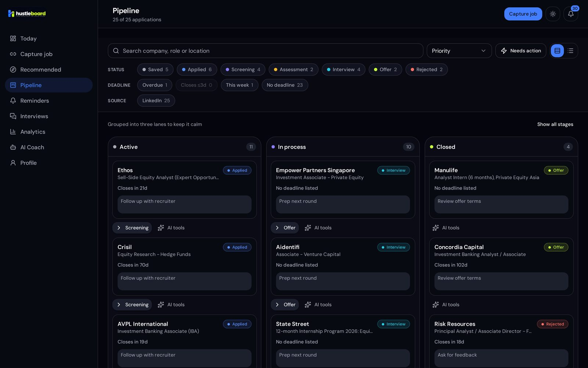Open notifications bell icon
Viewport: 588px width, 368px height.
pos(571,14)
